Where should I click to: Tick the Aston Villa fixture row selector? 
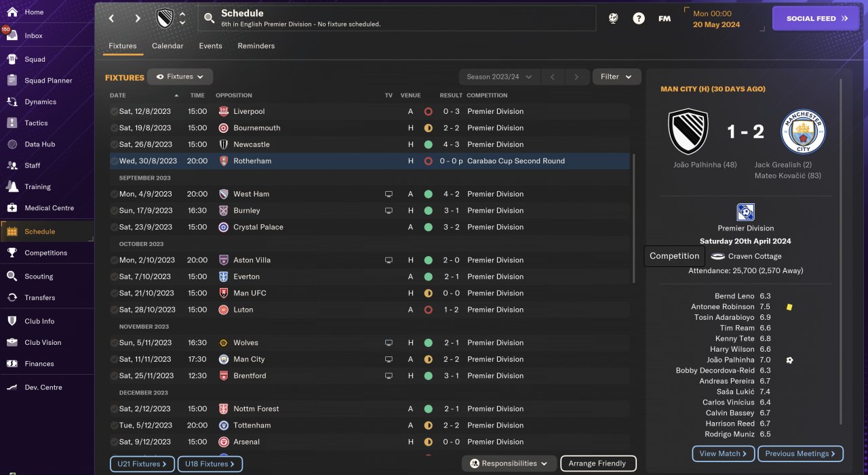[114, 260]
